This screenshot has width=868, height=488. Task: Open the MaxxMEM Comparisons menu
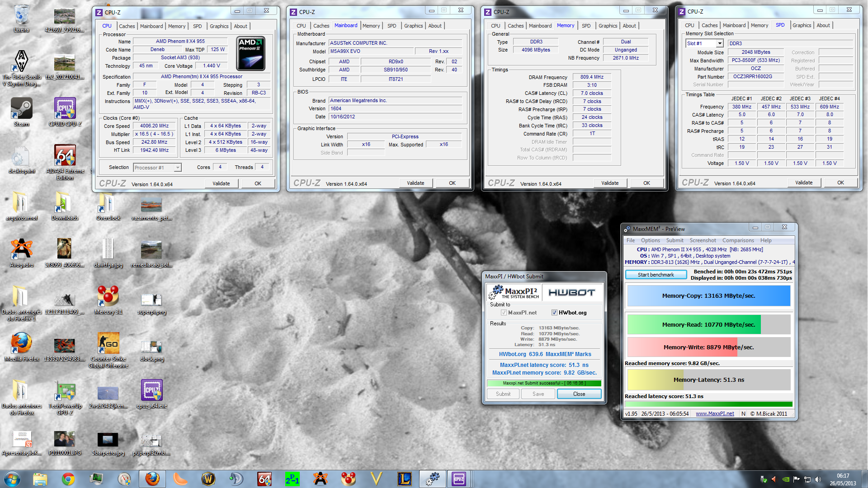click(x=738, y=240)
